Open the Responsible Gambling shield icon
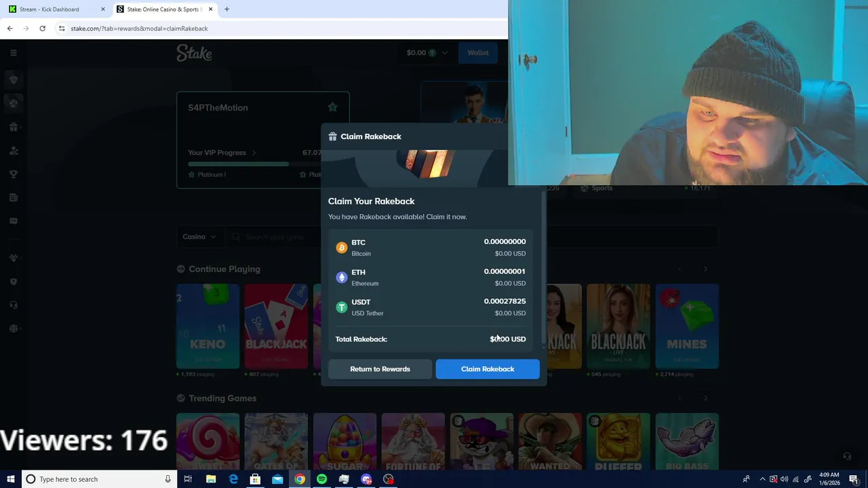The width and height of the screenshot is (868, 488). (13, 281)
